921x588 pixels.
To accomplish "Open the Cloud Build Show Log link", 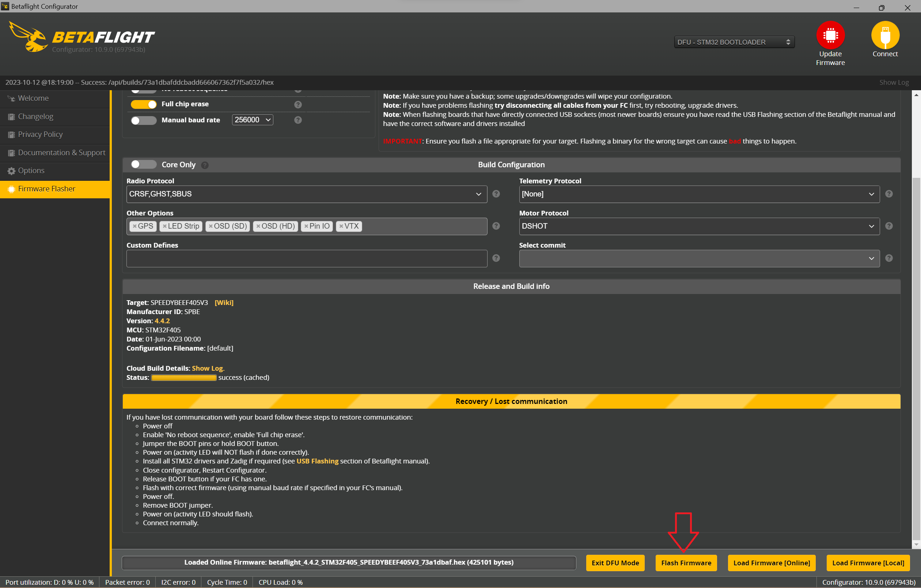I will coord(207,368).
